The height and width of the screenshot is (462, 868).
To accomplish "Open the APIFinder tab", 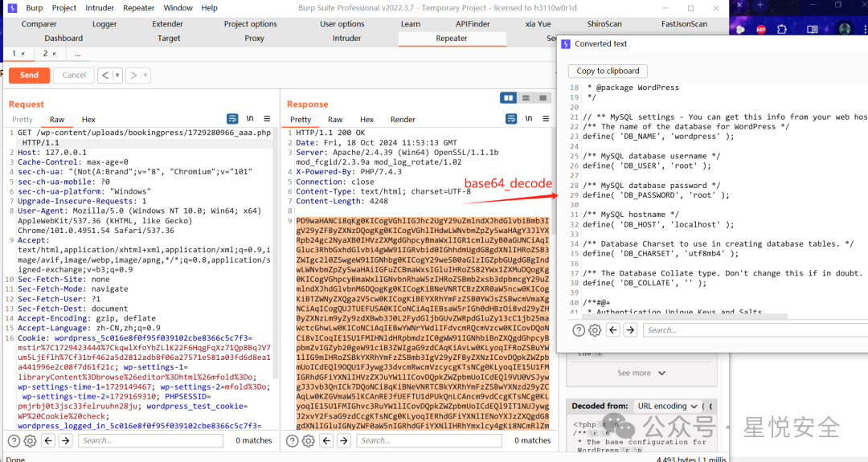I will pyautogui.click(x=473, y=24).
